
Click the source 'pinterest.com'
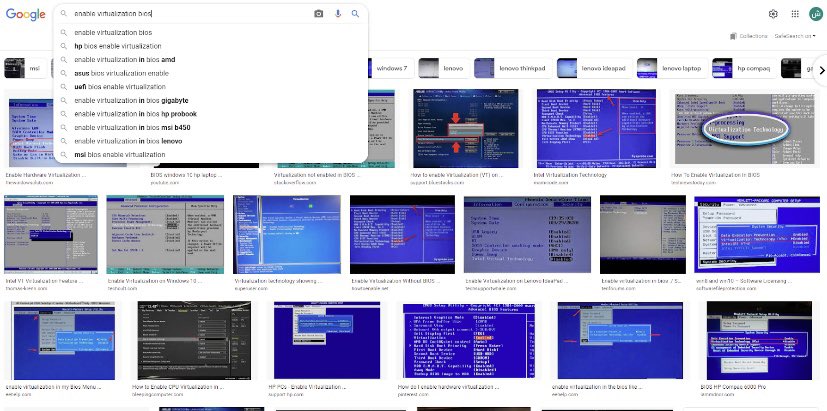point(412,394)
